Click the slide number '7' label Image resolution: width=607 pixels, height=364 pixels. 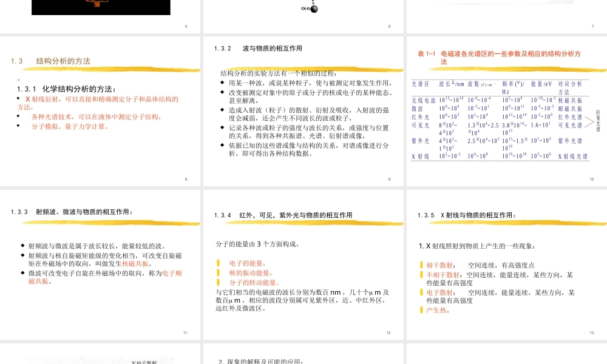[592, 26]
